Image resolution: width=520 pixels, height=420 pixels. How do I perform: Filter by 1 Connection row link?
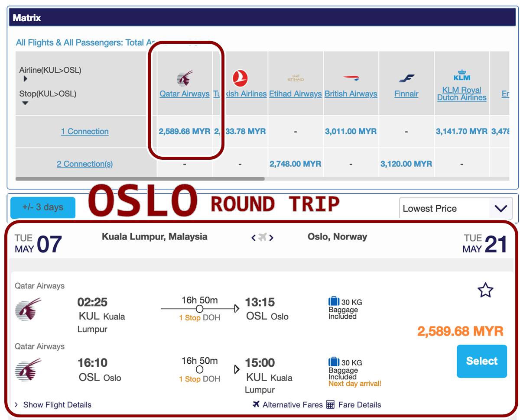click(85, 131)
